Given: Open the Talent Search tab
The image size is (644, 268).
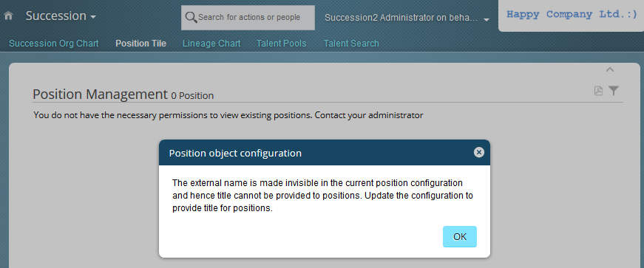Looking at the screenshot, I should click(351, 44).
